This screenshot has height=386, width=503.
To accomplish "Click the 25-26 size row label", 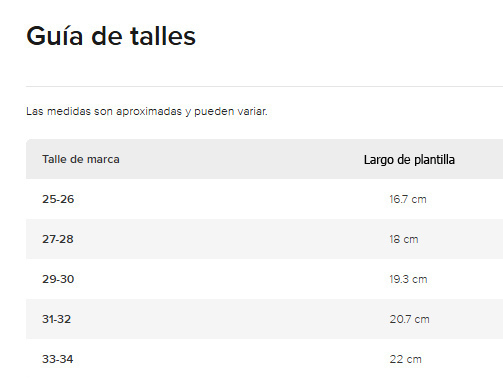I will coord(58,199).
